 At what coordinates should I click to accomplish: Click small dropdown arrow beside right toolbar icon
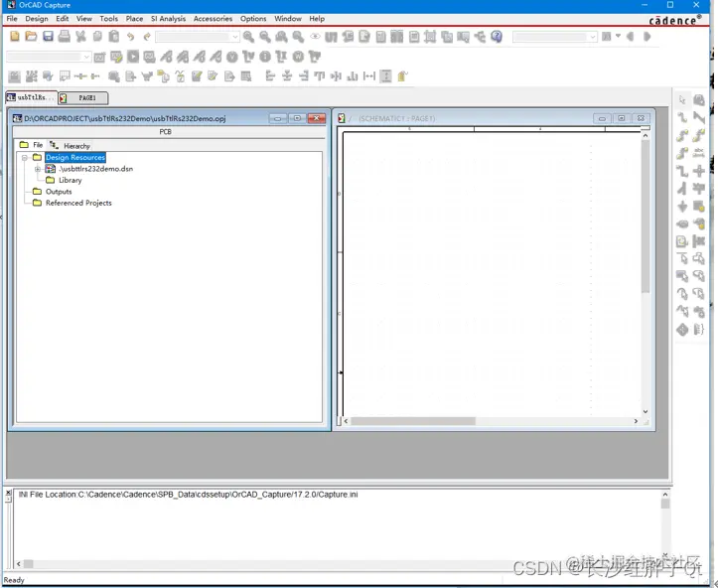pyautogui.click(x=618, y=36)
